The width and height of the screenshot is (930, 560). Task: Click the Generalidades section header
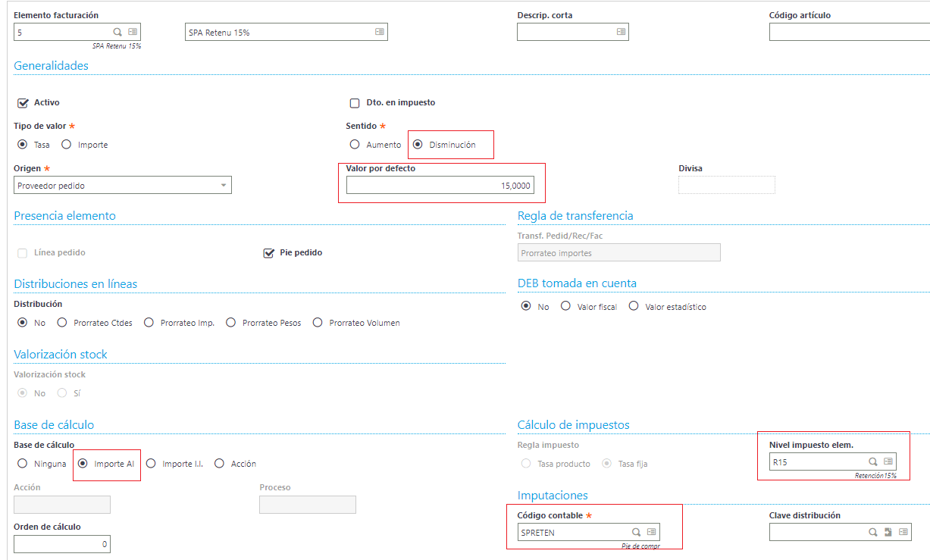click(51, 66)
